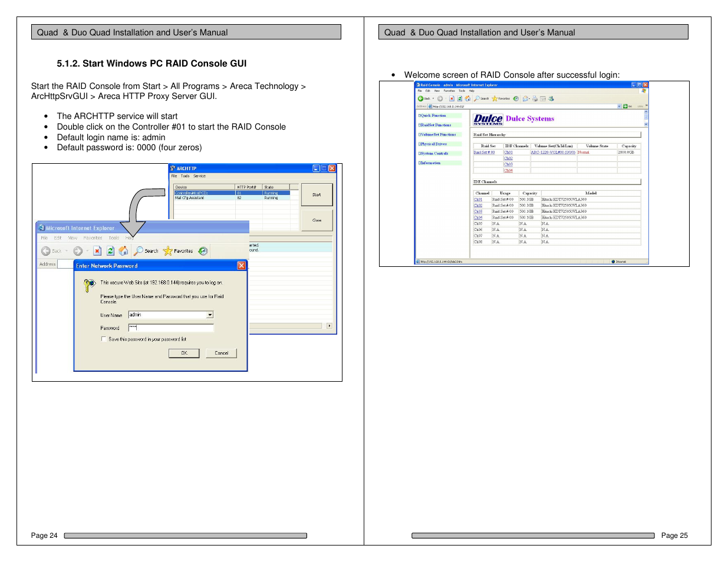
Task: Select the Mail Cfg Assistant row in ARCHTTP
Action: point(232,198)
